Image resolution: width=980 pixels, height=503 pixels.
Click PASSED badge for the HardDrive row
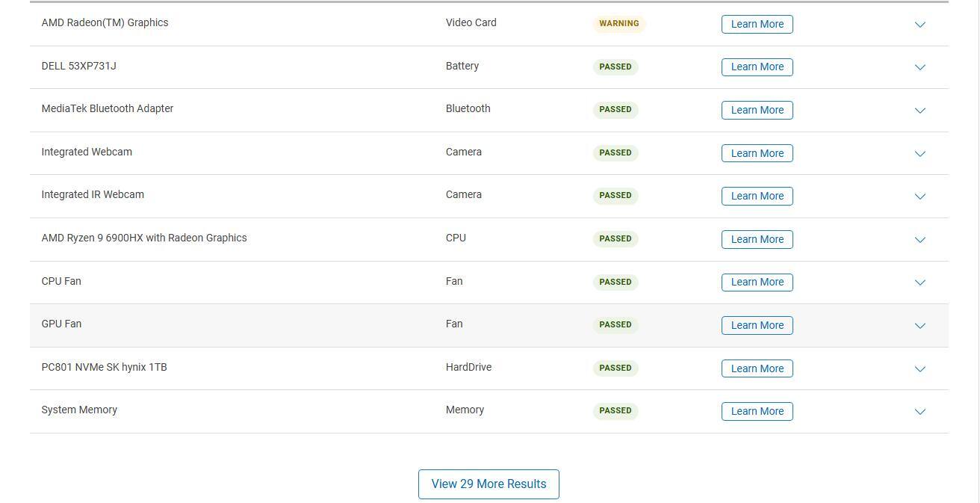coord(615,368)
